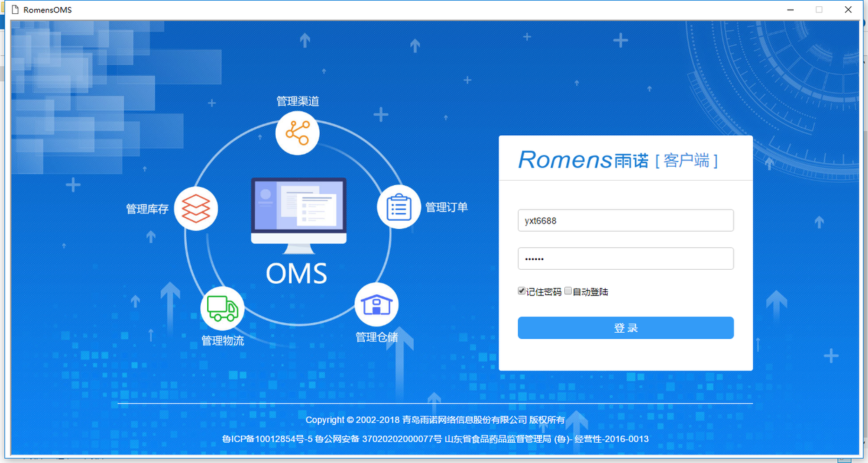Screen dimensions: 868x463
Task: Click the 管理渠道 label text
Action: tap(297, 101)
